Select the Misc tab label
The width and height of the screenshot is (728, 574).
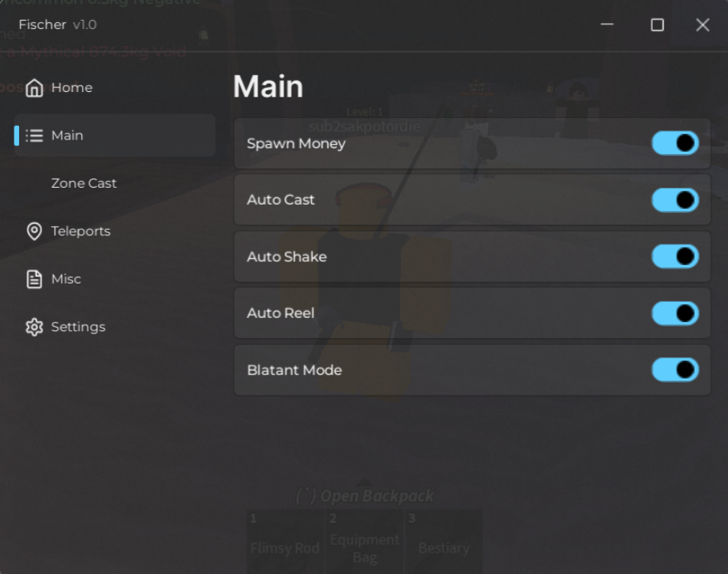click(66, 279)
